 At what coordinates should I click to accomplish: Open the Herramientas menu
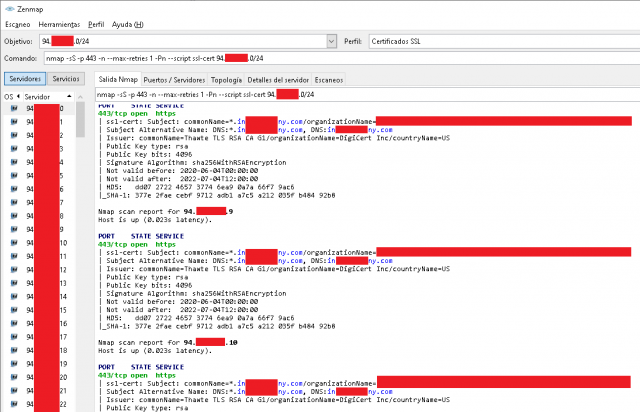point(59,24)
